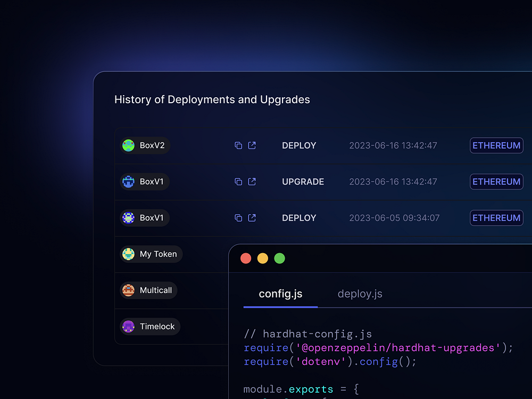Click the Timelock purple avatar icon

(x=128, y=327)
